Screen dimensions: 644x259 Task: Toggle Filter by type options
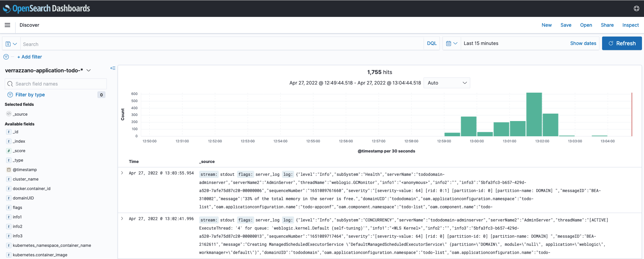[30, 95]
